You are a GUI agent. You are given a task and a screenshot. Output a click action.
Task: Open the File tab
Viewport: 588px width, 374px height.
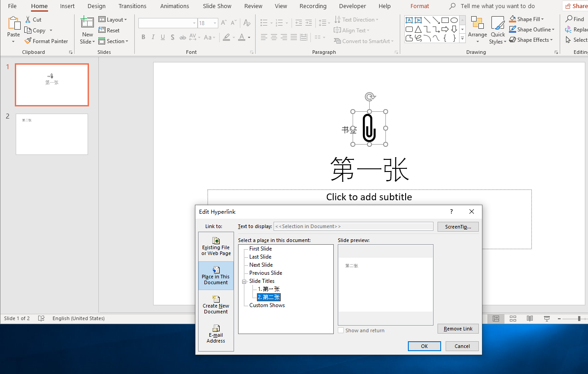click(12, 6)
